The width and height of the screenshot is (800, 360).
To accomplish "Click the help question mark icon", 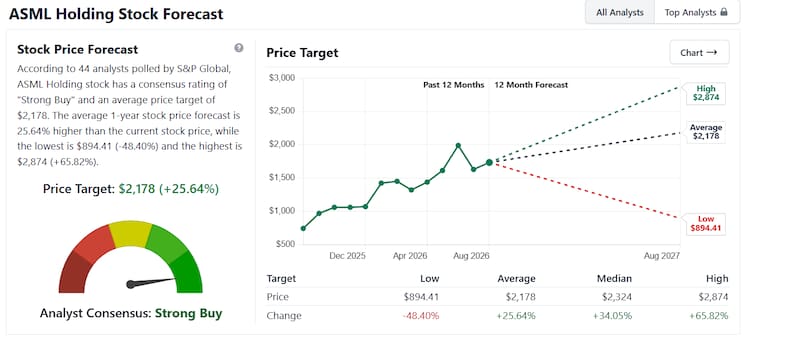I will tap(239, 48).
